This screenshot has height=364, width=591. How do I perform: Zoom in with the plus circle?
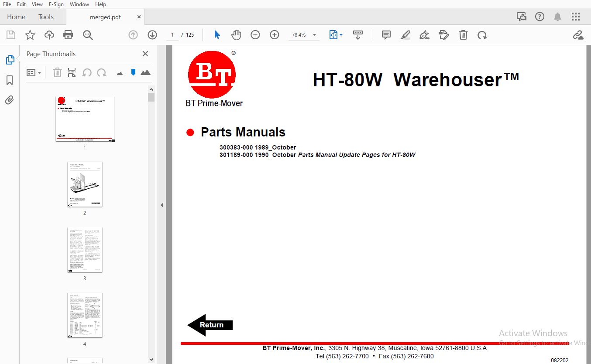pos(275,35)
